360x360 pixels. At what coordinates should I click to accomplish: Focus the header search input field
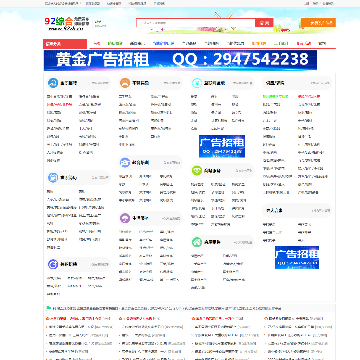pyautogui.click(x=196, y=23)
